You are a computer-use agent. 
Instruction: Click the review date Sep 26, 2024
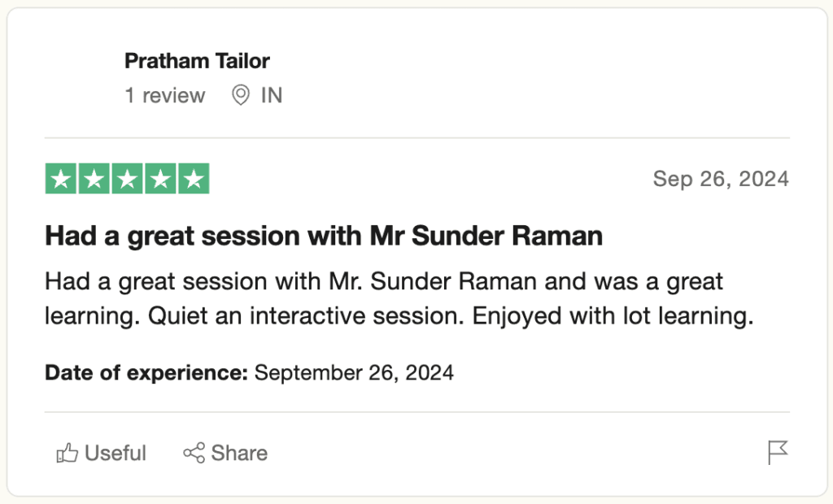coord(721,179)
